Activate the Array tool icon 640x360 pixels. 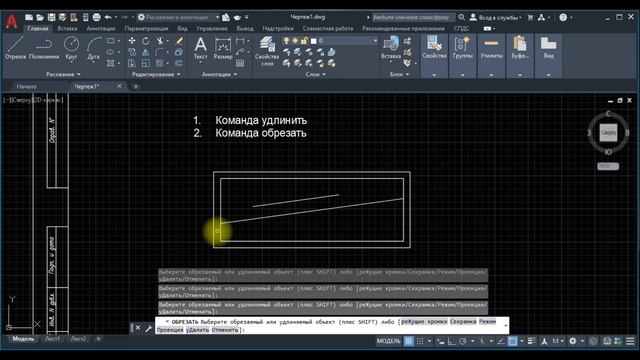(159, 63)
